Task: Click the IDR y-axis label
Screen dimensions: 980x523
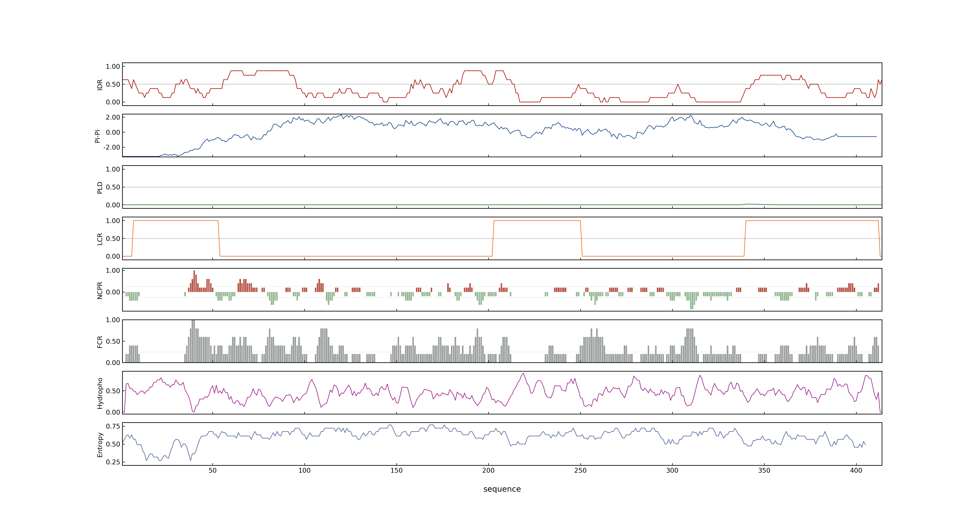Action: [100, 85]
